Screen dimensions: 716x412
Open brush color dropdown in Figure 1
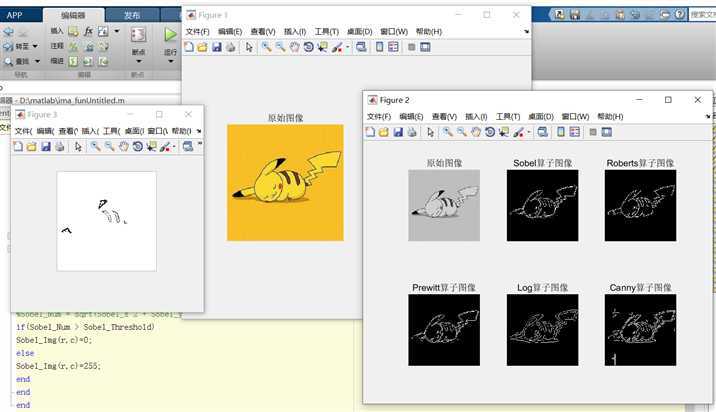coord(348,48)
